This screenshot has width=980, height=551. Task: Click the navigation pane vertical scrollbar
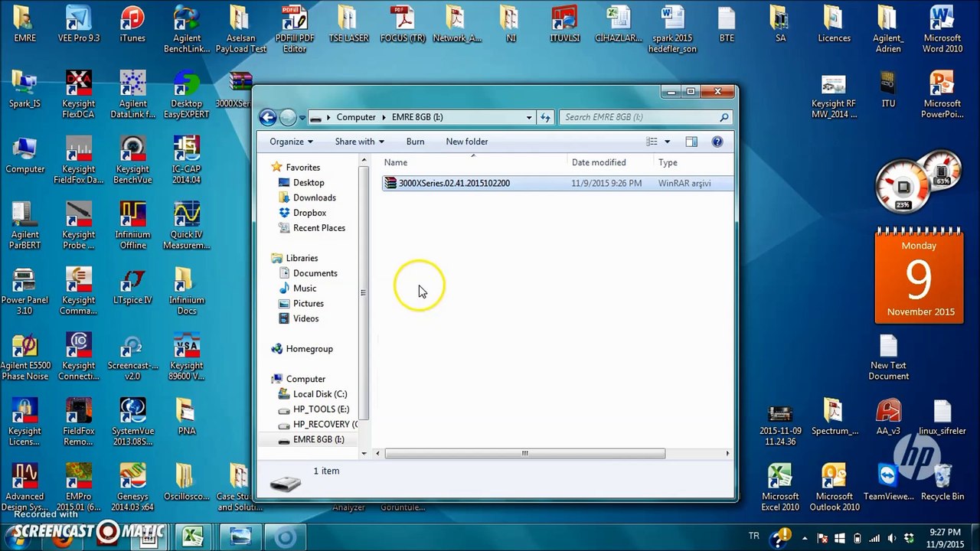[363, 292]
